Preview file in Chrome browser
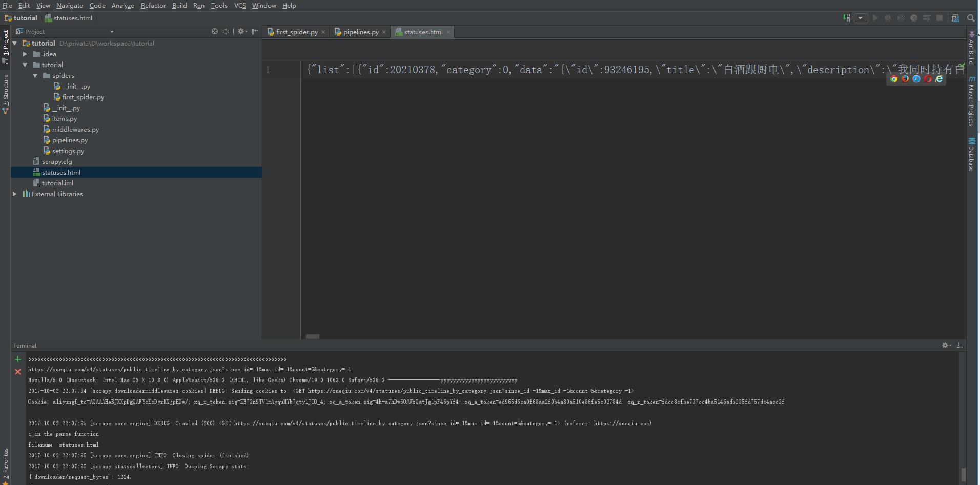This screenshot has width=980, height=485. click(894, 79)
